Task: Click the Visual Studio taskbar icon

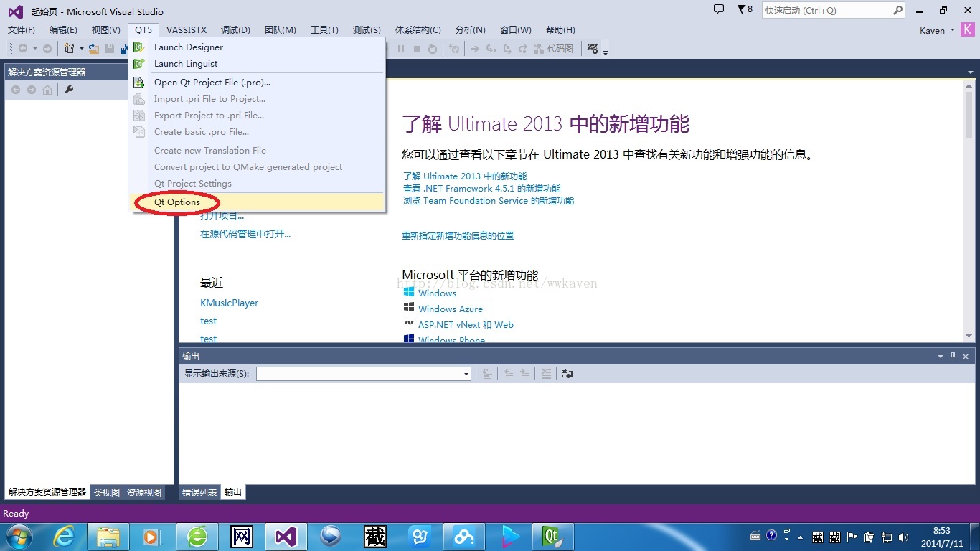Action: coord(286,537)
